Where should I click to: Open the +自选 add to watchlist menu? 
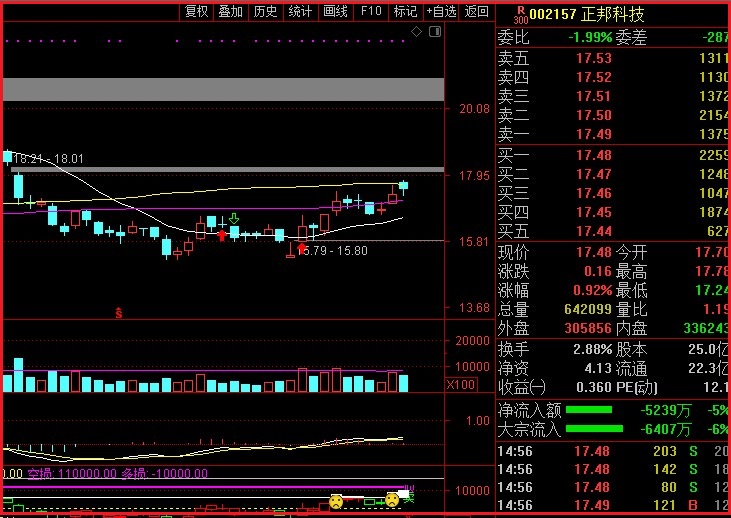pyautogui.click(x=440, y=11)
